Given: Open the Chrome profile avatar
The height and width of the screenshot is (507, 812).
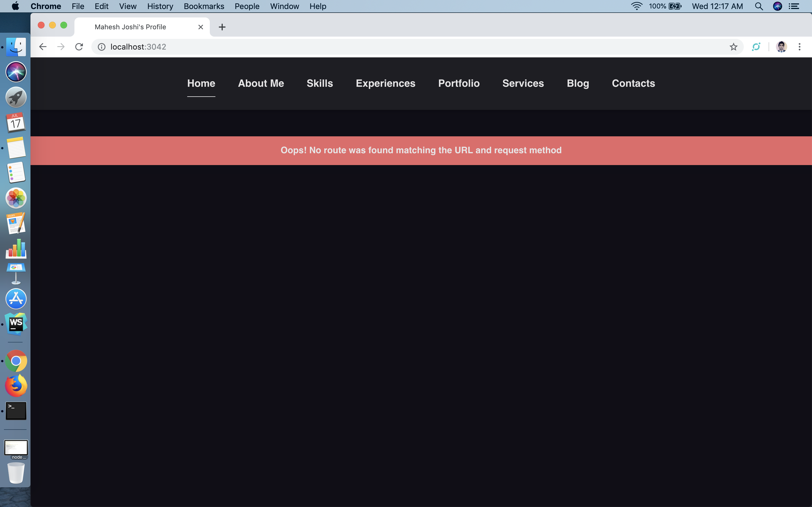Looking at the screenshot, I should [781, 46].
